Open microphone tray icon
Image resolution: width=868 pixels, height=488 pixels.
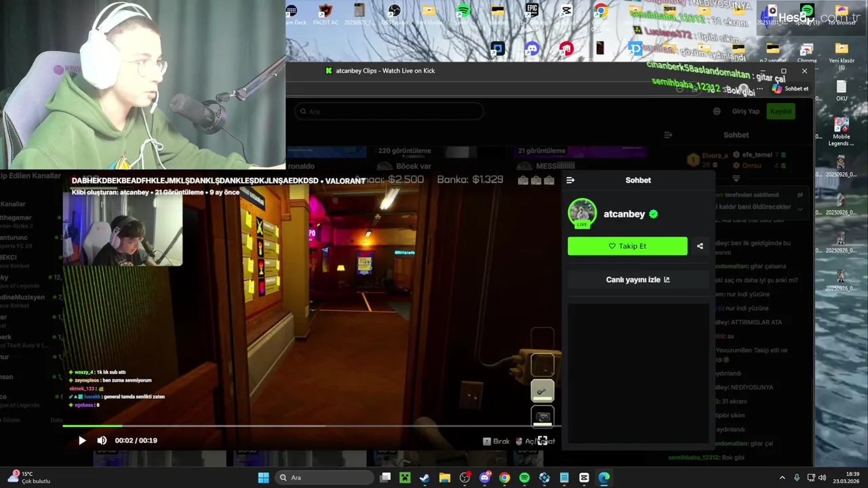(x=797, y=478)
